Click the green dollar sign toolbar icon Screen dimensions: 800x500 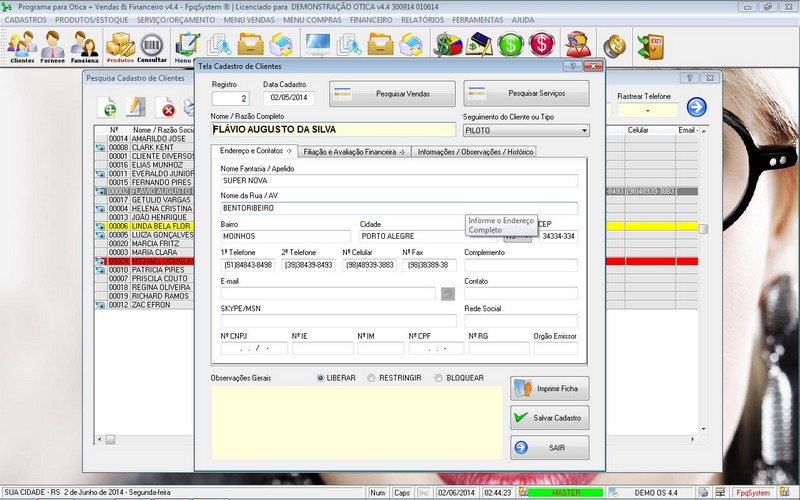tap(511, 45)
